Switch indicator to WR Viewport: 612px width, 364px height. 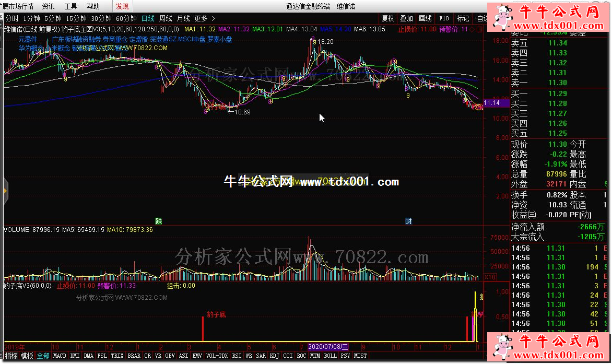coord(249,356)
